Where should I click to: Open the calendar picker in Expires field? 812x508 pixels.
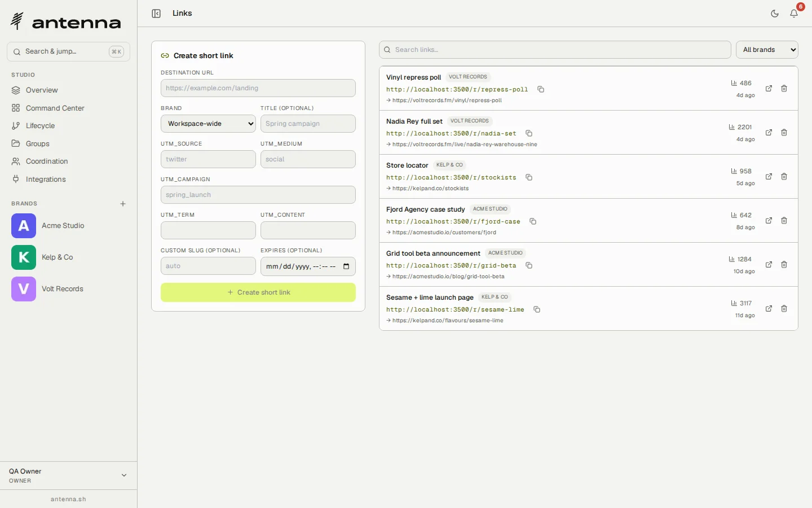pyautogui.click(x=346, y=266)
